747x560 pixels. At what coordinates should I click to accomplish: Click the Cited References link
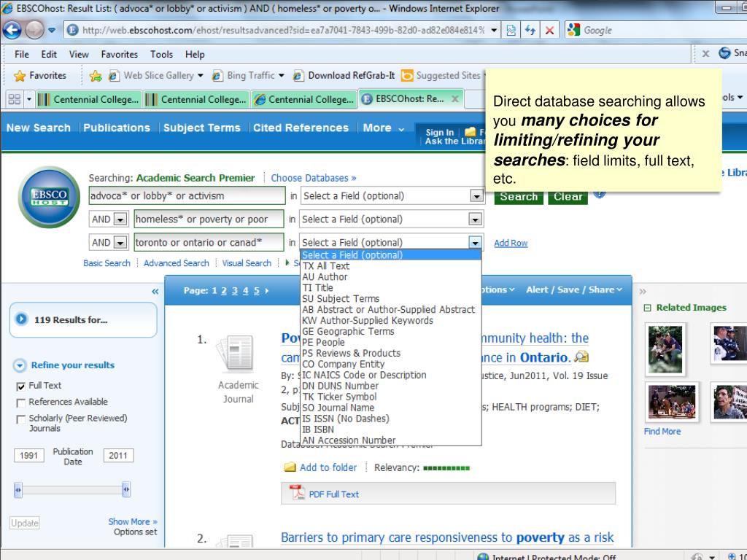[x=301, y=128]
